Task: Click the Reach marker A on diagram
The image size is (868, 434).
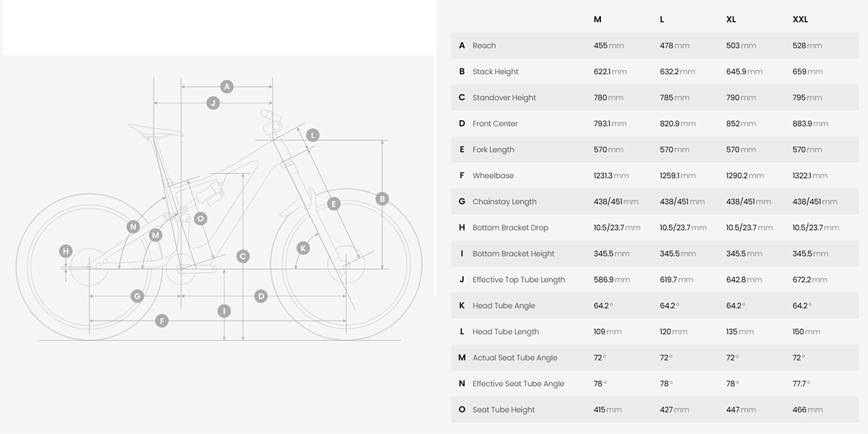Action: [x=226, y=87]
